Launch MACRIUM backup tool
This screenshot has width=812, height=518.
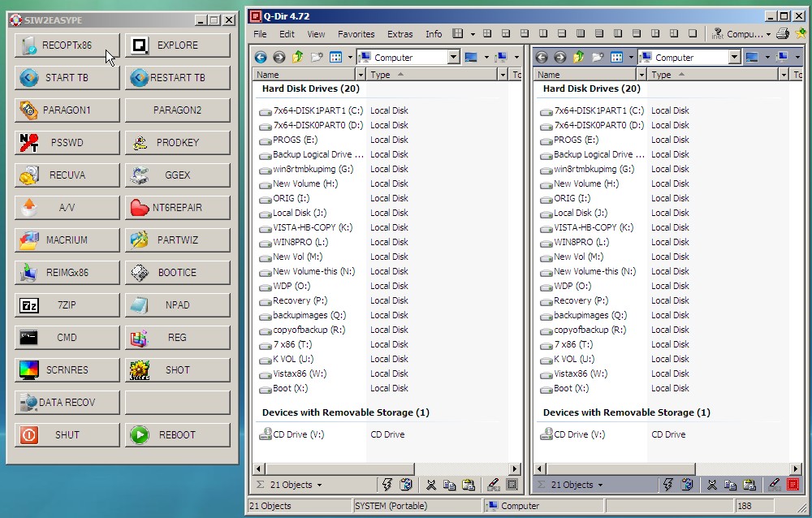pos(67,240)
